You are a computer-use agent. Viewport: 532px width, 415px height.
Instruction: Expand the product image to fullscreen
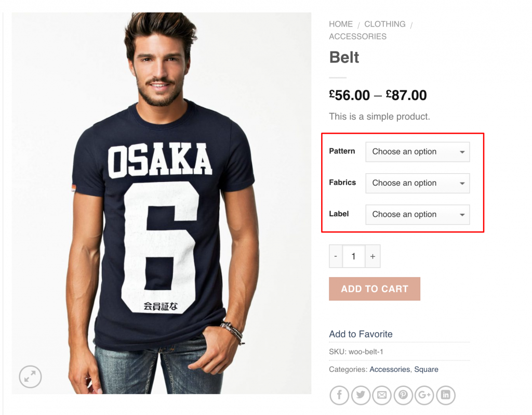click(x=30, y=377)
